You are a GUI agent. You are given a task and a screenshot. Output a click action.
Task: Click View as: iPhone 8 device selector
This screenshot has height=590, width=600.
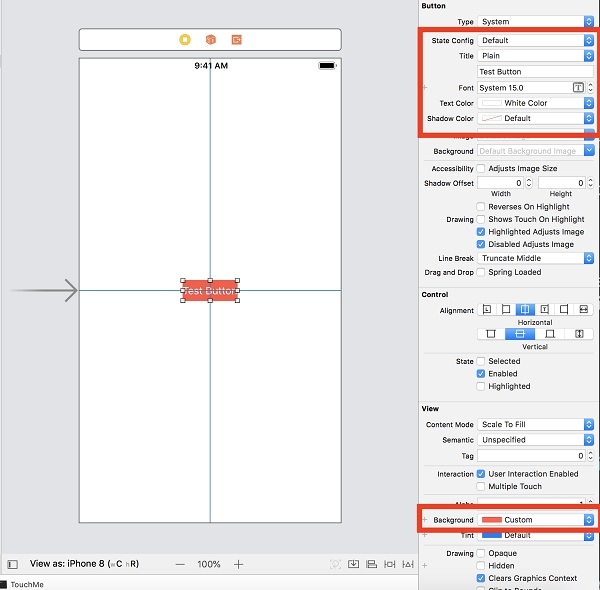click(86, 564)
